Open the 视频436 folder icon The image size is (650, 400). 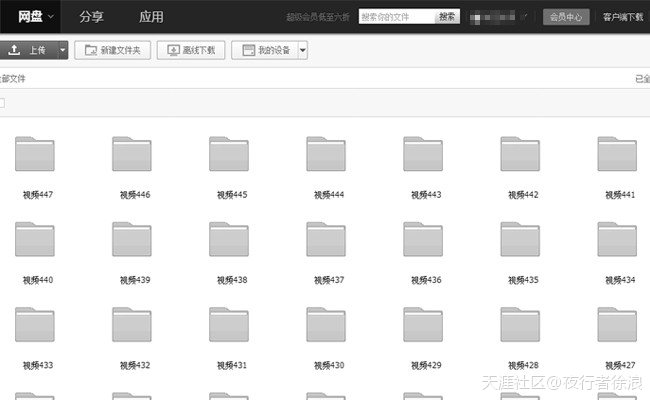(423, 239)
